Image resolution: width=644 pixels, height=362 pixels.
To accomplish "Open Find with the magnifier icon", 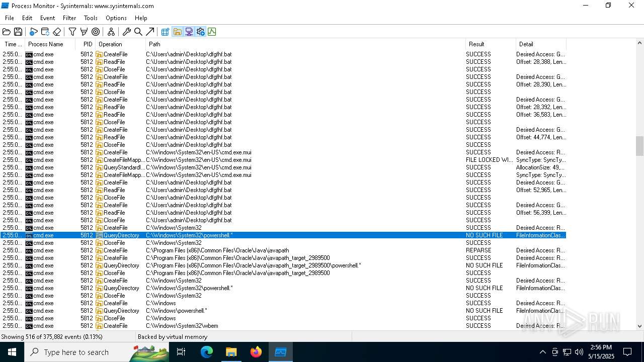I will click(x=138, y=32).
